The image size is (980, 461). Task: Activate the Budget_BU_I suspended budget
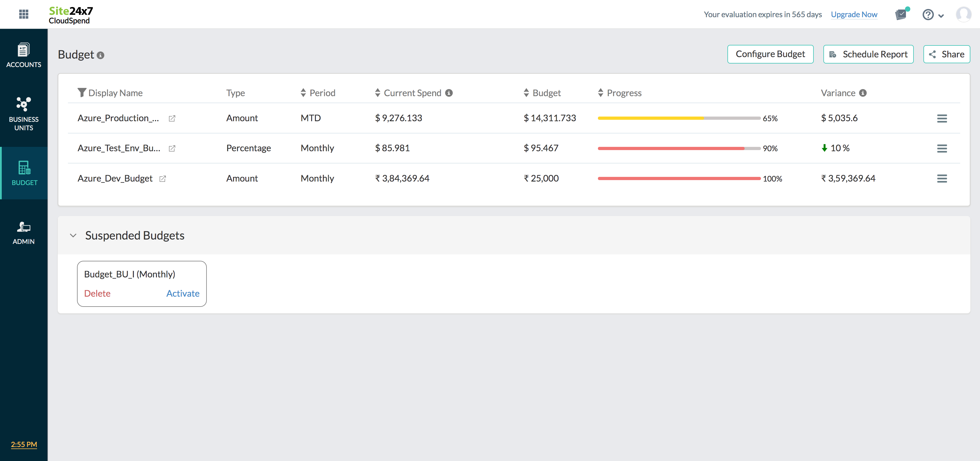[183, 293]
